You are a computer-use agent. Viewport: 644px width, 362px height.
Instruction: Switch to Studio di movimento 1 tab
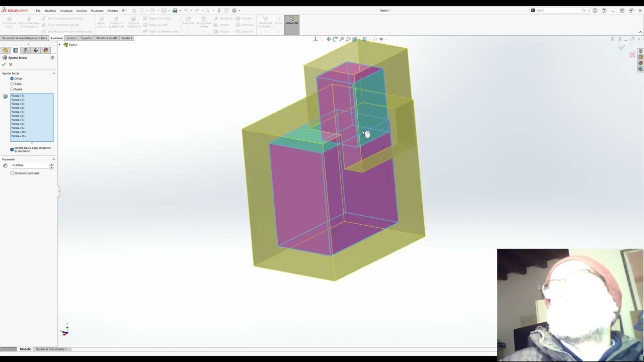pyautogui.click(x=51, y=349)
